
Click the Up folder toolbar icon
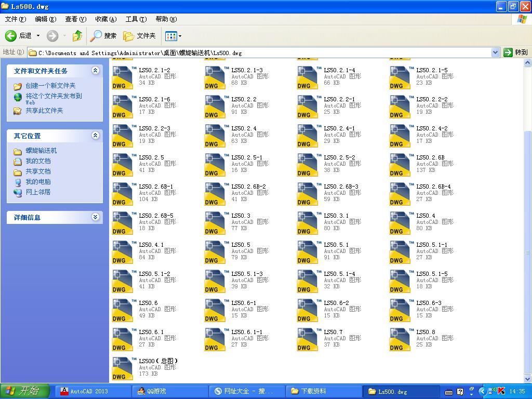(x=77, y=36)
